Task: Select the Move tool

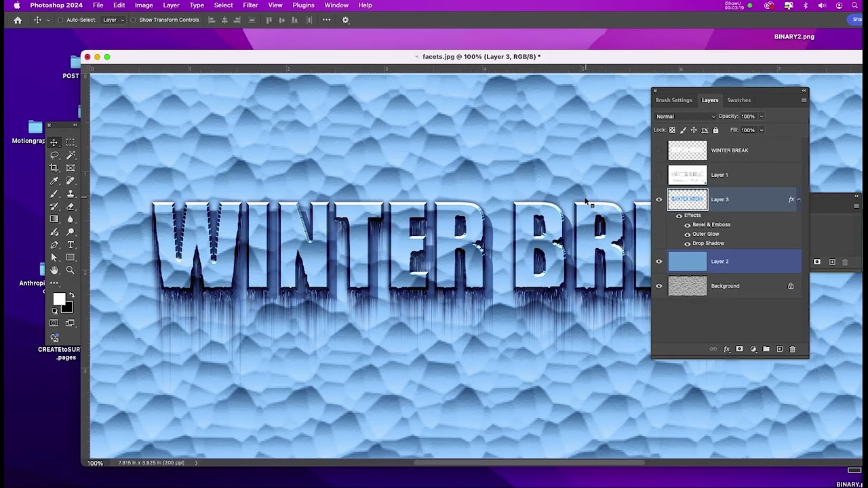Action: point(54,142)
